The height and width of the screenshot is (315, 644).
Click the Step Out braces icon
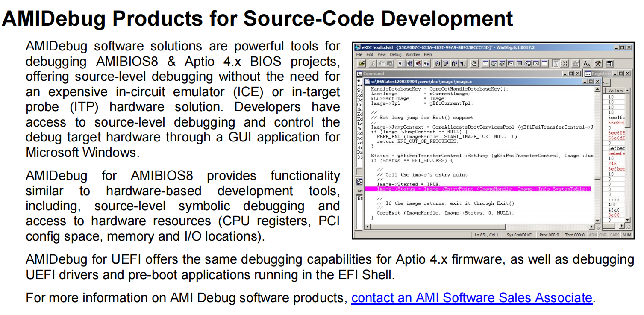(x=454, y=63)
